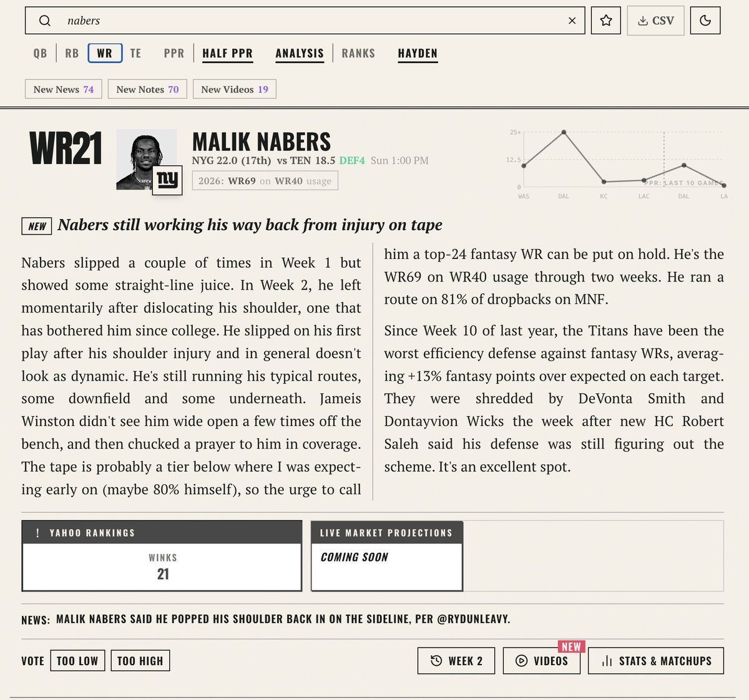Image resolution: width=749 pixels, height=700 pixels.
Task: Select the HAYDEN analyst option
Action: 418,54
